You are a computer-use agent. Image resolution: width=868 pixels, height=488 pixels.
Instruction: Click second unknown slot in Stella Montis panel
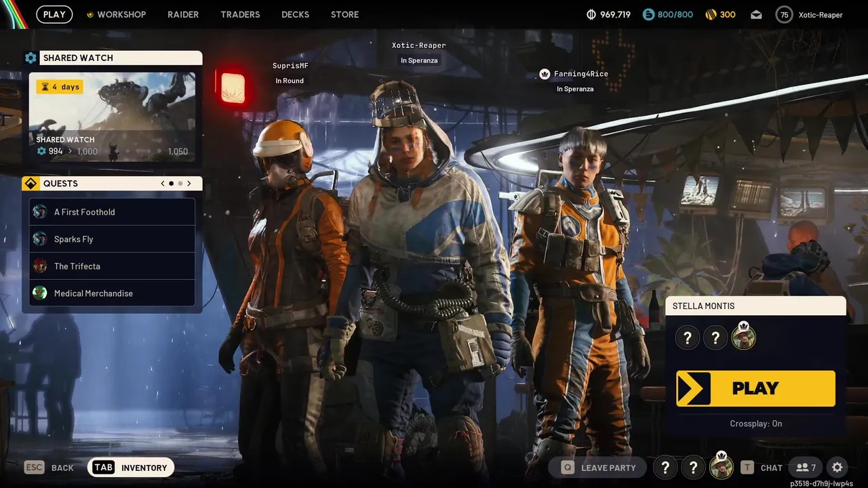[x=715, y=338]
